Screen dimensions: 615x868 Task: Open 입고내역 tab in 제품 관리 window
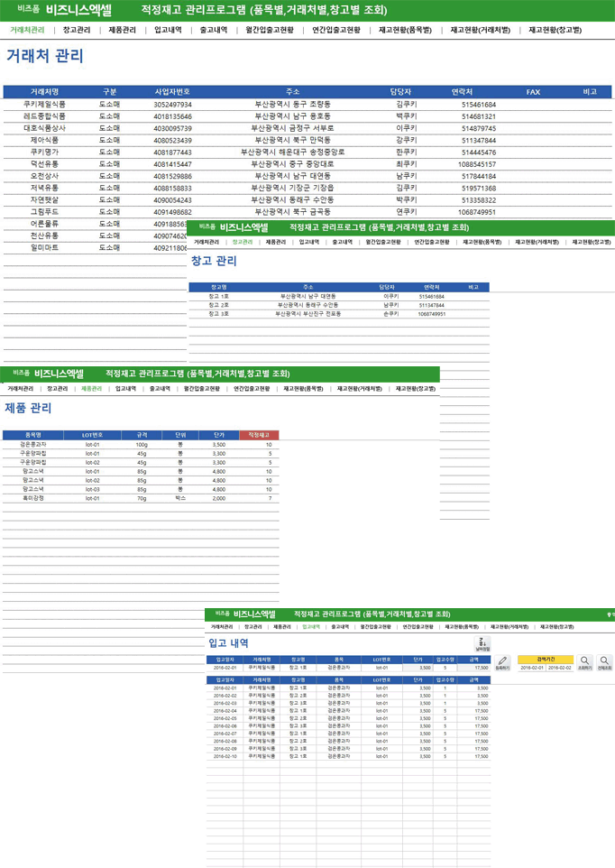(125, 389)
